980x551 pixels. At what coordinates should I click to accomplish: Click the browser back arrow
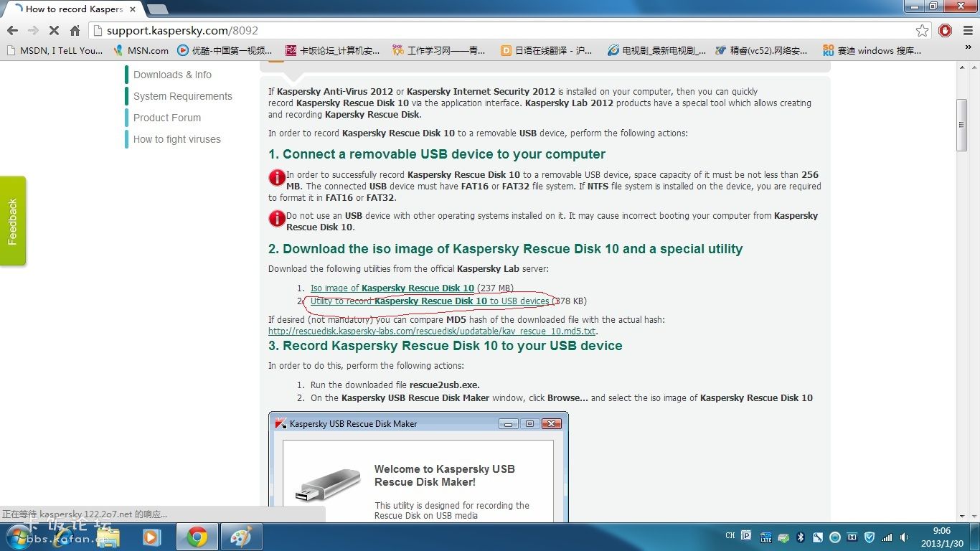tap(12, 31)
